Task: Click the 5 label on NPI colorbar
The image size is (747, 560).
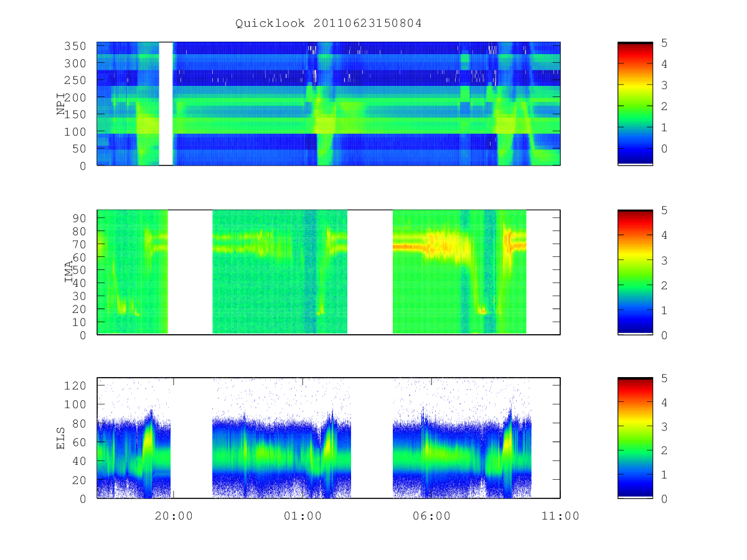Action: (665, 43)
